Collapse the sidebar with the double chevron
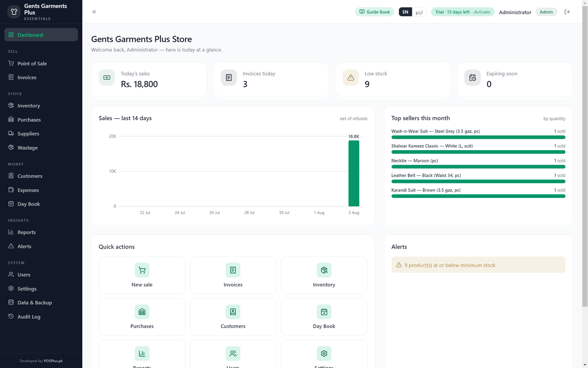 (x=94, y=12)
